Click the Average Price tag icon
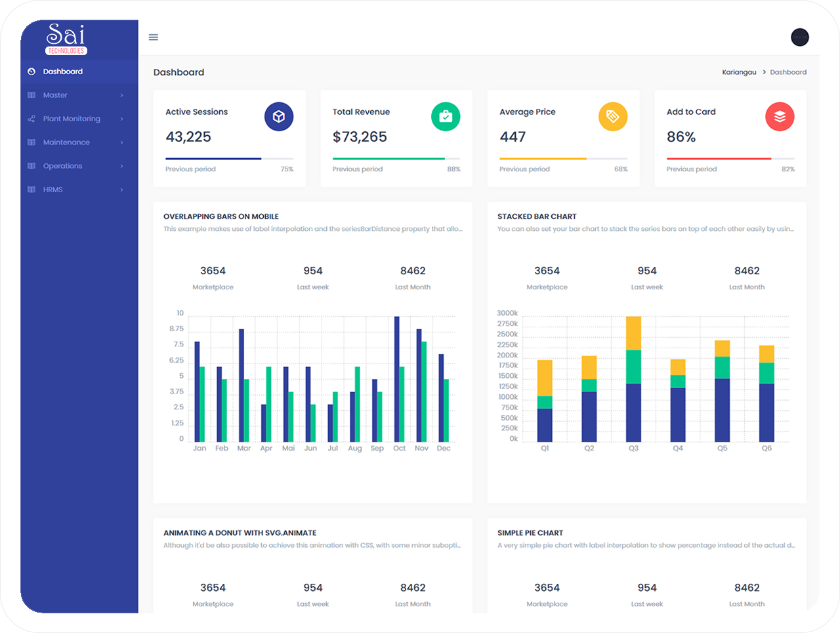The height and width of the screenshot is (633, 840). [613, 117]
